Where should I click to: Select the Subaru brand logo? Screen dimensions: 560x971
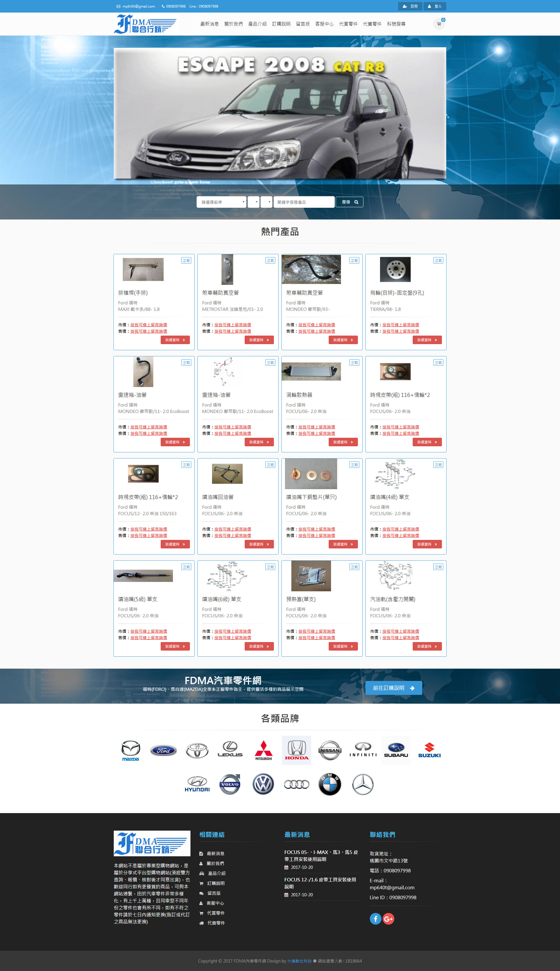coord(396,750)
